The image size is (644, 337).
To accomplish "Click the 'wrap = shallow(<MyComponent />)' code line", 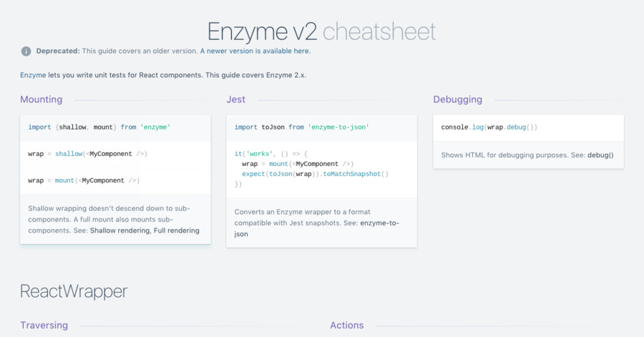I will (x=87, y=154).
